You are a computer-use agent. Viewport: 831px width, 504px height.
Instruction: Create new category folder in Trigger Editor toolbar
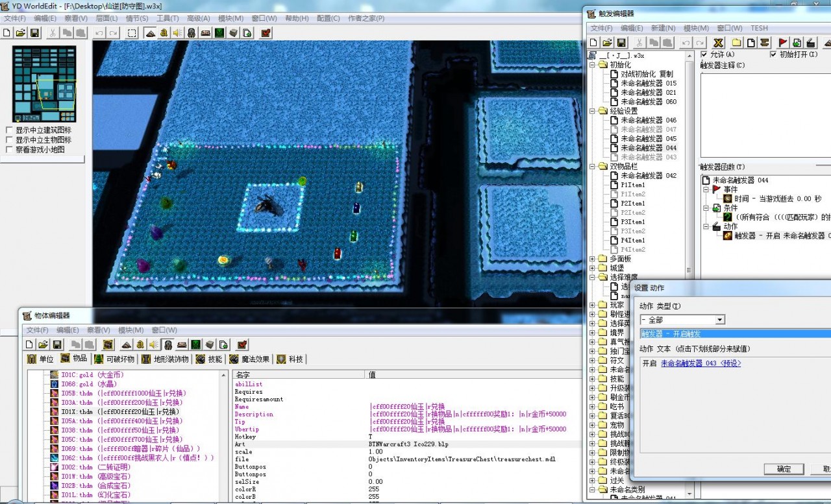tap(737, 43)
